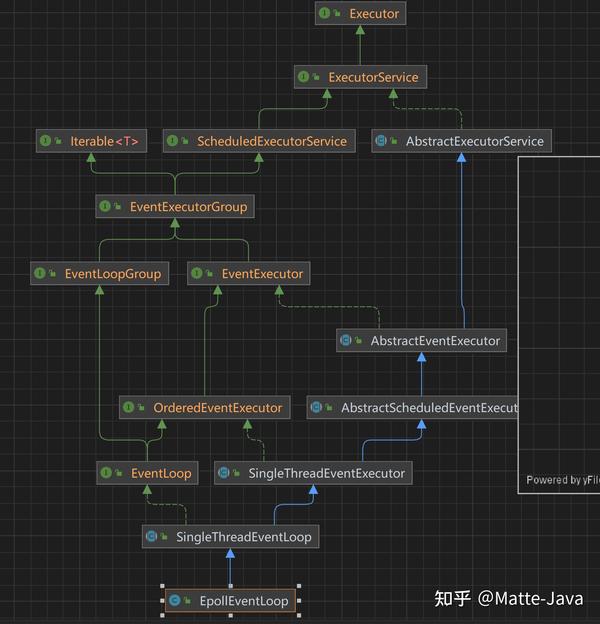Select the Executor node
The image size is (600, 624).
tap(360, 14)
